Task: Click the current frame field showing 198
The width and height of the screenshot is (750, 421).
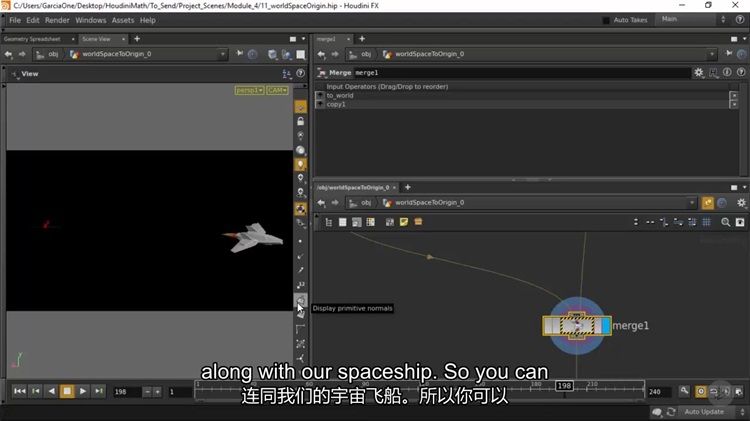Action: click(x=127, y=392)
